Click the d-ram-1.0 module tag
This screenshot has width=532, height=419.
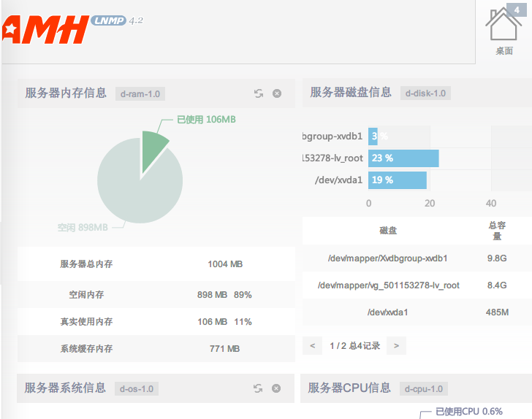click(140, 93)
